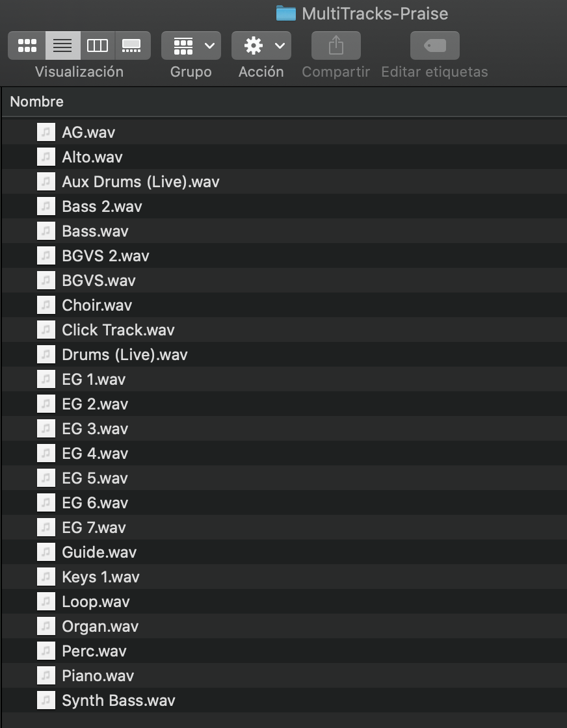The width and height of the screenshot is (567, 728).
Task: Switch to icon grid view
Action: [27, 45]
